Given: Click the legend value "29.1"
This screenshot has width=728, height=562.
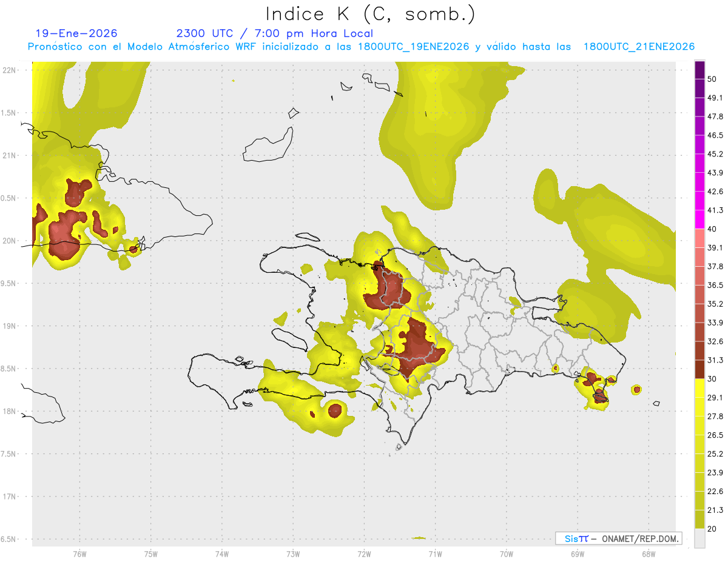Looking at the screenshot, I should [x=715, y=398].
